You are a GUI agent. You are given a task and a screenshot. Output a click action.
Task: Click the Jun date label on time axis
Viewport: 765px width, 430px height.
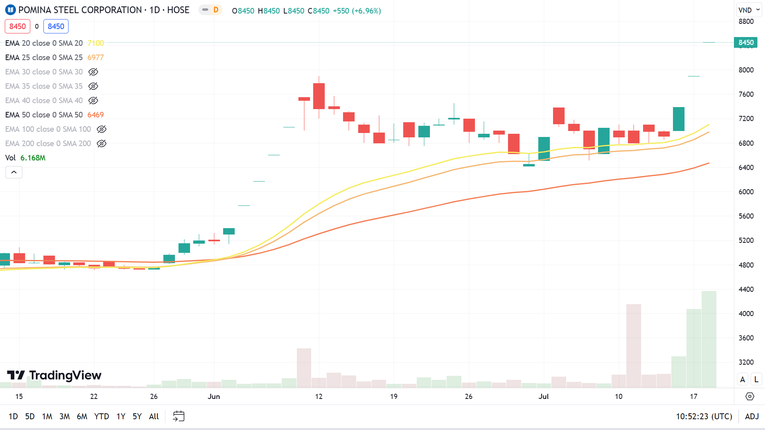point(214,396)
